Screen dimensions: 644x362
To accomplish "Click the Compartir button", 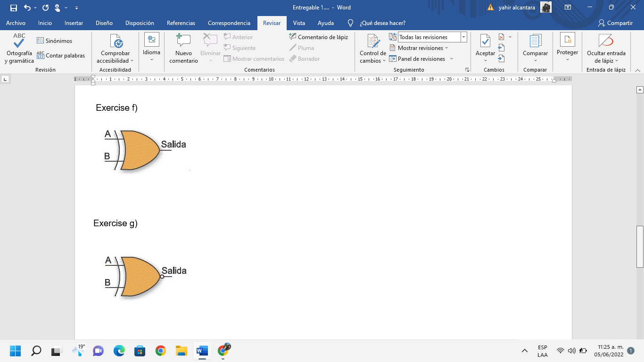I will (615, 23).
